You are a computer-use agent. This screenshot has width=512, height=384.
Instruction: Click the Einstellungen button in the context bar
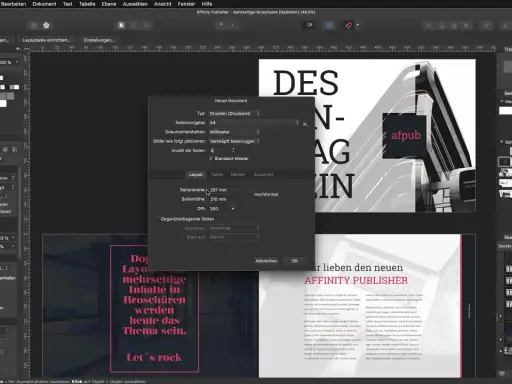[99, 40]
